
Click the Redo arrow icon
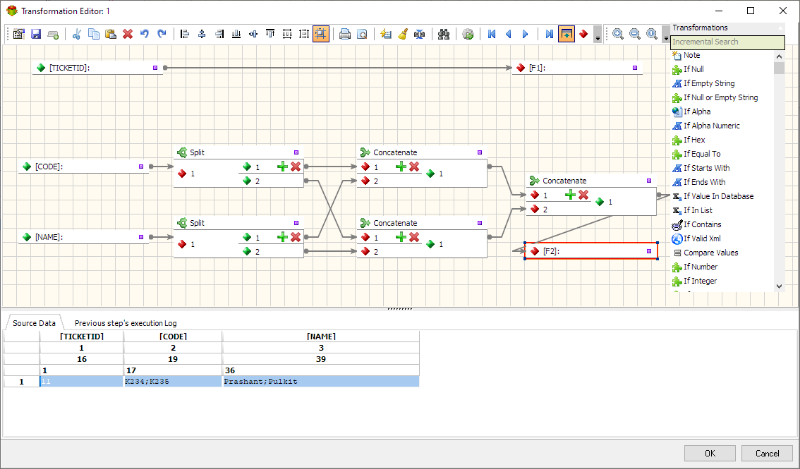pyautogui.click(x=162, y=34)
